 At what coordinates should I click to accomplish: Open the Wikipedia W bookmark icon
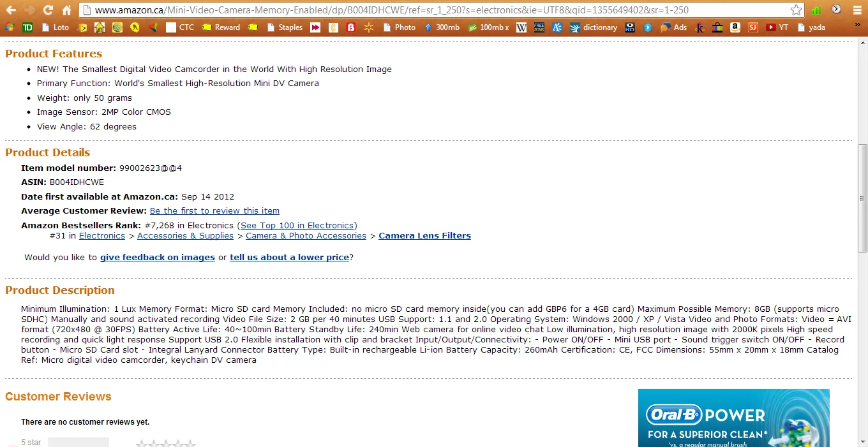point(521,27)
